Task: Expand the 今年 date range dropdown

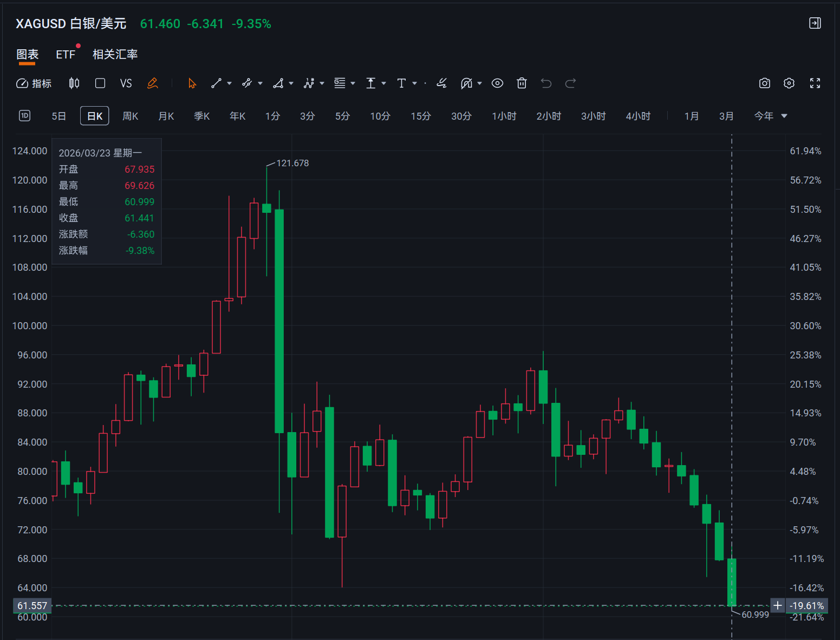Action: coord(784,116)
